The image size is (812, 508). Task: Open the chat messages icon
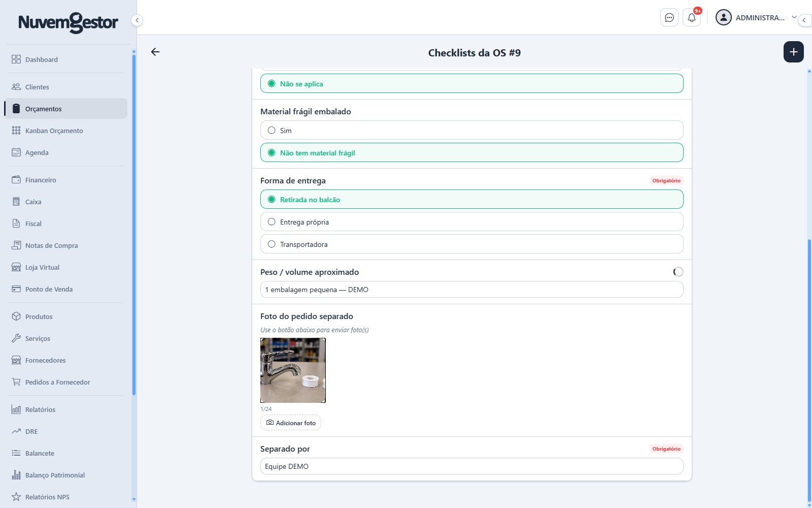tap(669, 18)
